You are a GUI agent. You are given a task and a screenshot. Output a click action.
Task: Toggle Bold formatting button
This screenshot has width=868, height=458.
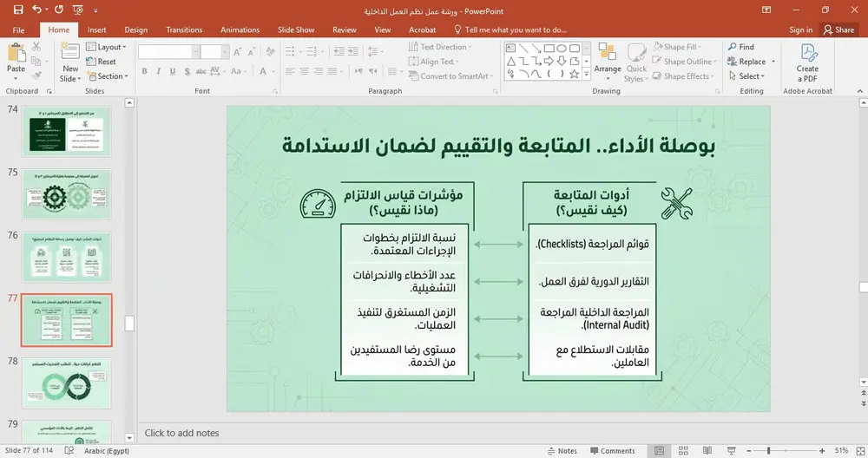point(144,71)
